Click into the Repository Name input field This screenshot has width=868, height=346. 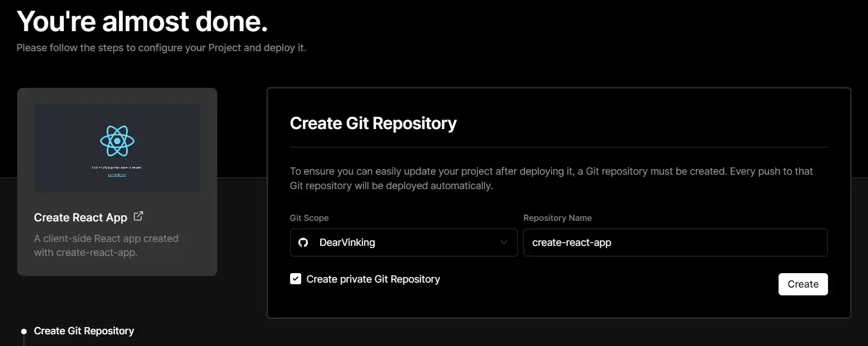[675, 243]
